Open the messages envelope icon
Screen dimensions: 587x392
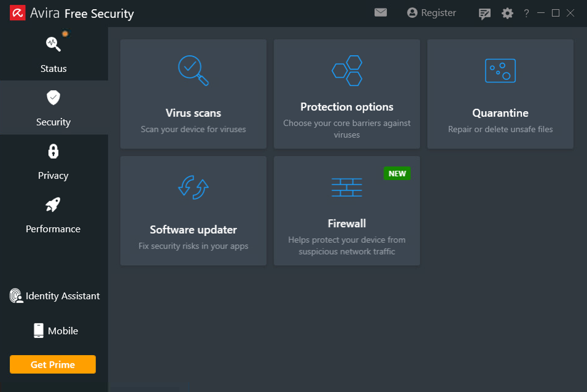(380, 12)
